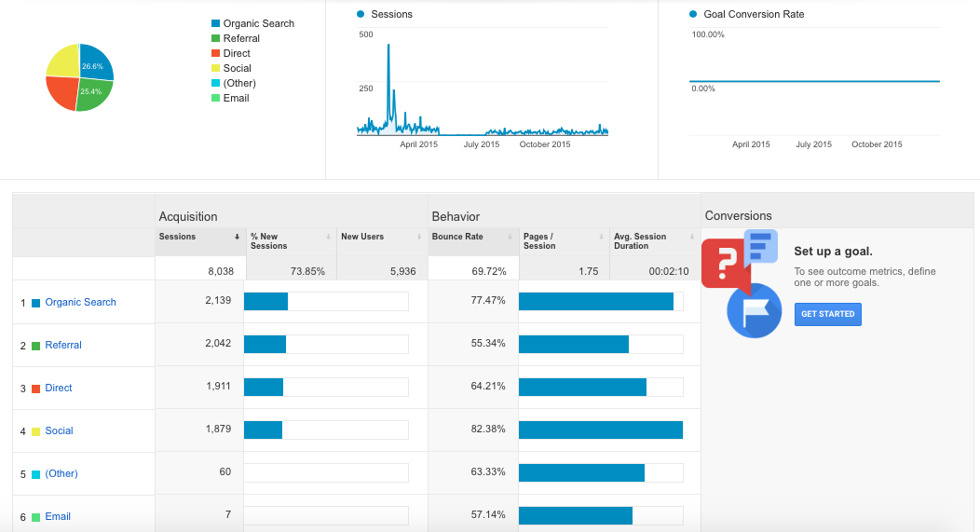980x532 pixels.
Task: Open the Direct channel link
Action: click(59, 388)
